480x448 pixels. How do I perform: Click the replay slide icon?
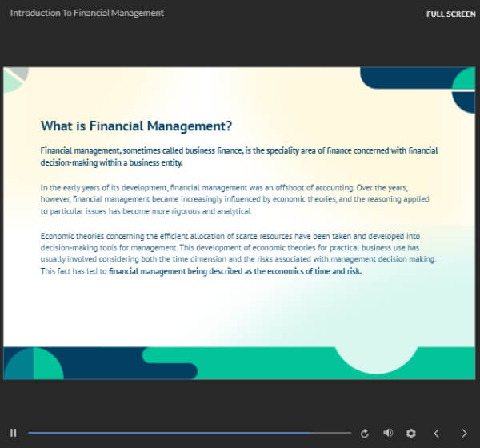(365, 433)
